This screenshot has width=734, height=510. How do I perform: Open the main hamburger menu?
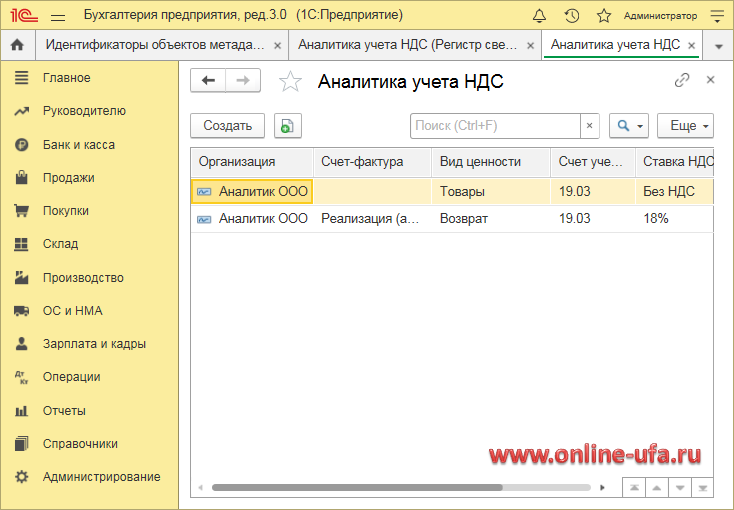pos(58,16)
